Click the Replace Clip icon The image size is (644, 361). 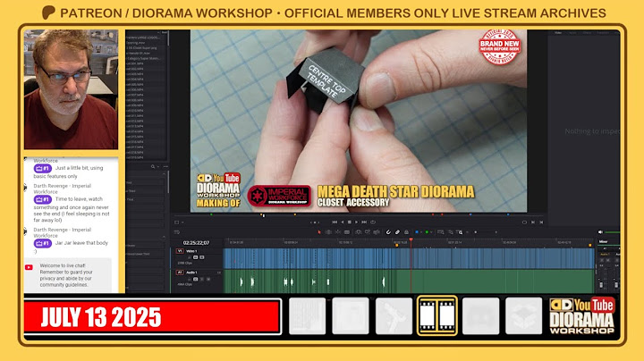click(x=377, y=232)
